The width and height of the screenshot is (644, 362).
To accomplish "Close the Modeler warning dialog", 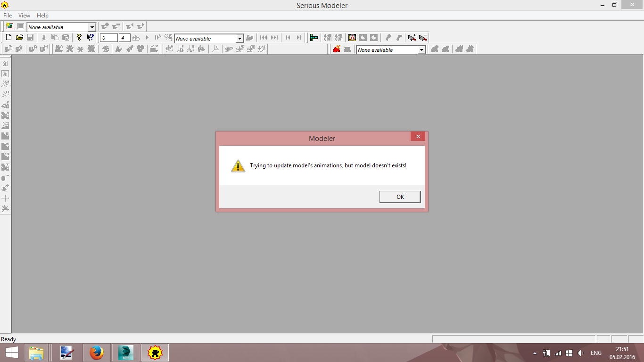I will click(x=418, y=137).
